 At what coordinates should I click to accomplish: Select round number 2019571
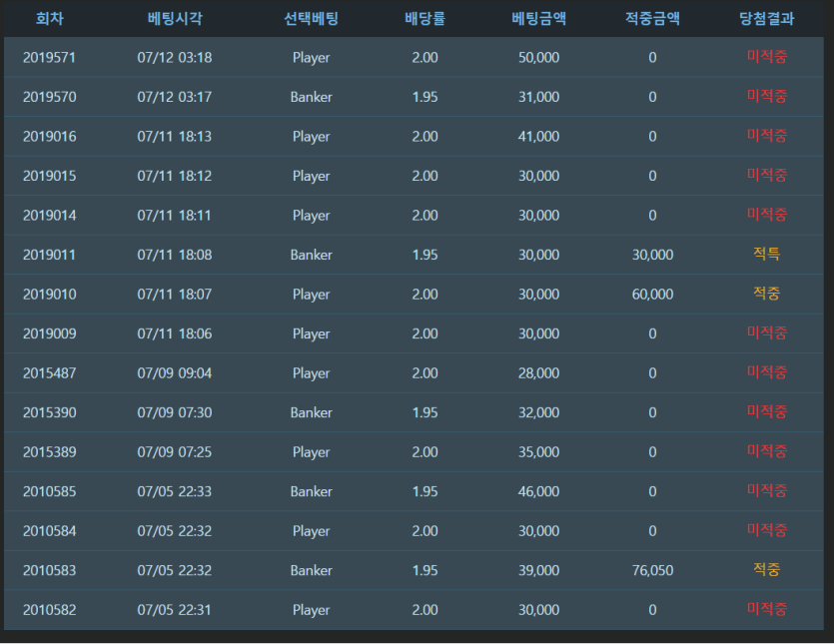[50, 58]
